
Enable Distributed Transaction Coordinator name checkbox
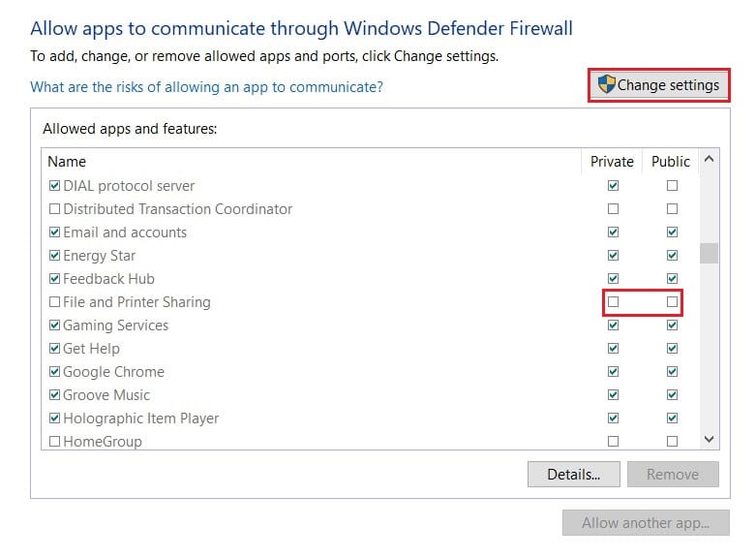pos(54,209)
